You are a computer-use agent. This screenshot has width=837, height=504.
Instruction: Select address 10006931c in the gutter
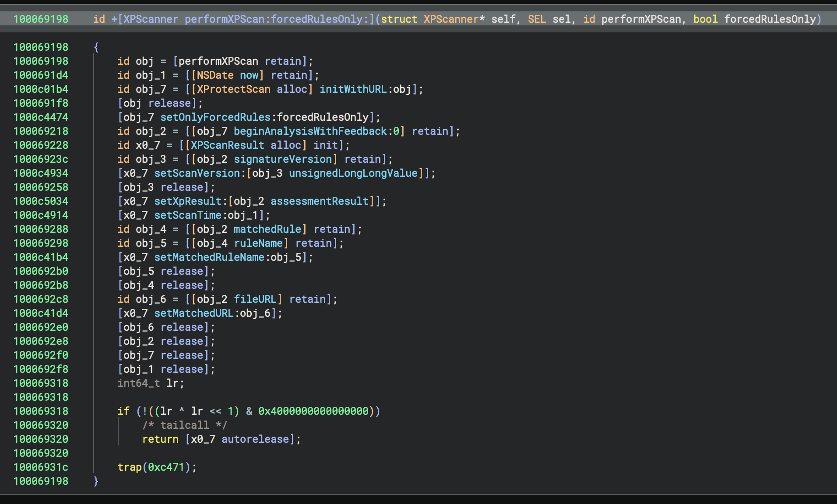click(x=41, y=467)
